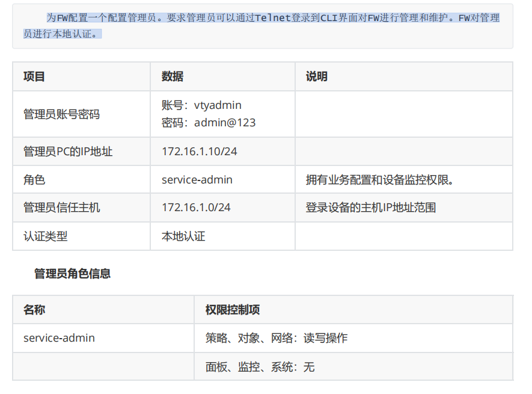Click the '本地认证' value
The image size is (532, 394).
pyautogui.click(x=183, y=236)
